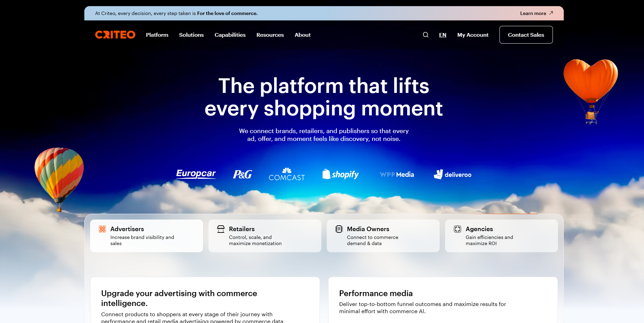This screenshot has height=323, width=644.
Task: Click the Criteo logo
Action: pos(115,34)
